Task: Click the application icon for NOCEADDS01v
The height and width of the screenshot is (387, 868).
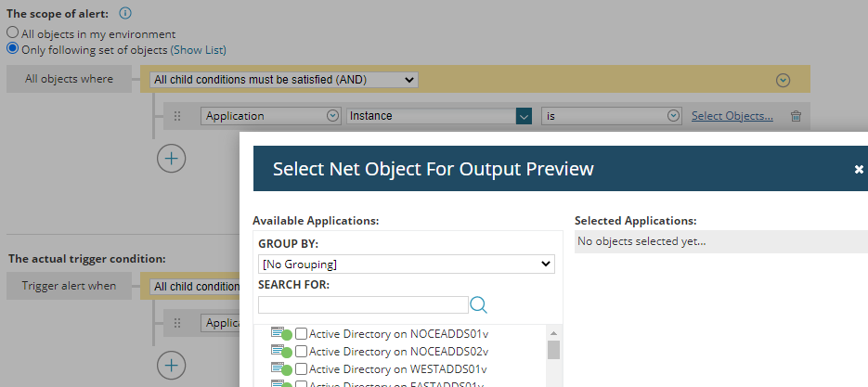Action: (281, 333)
